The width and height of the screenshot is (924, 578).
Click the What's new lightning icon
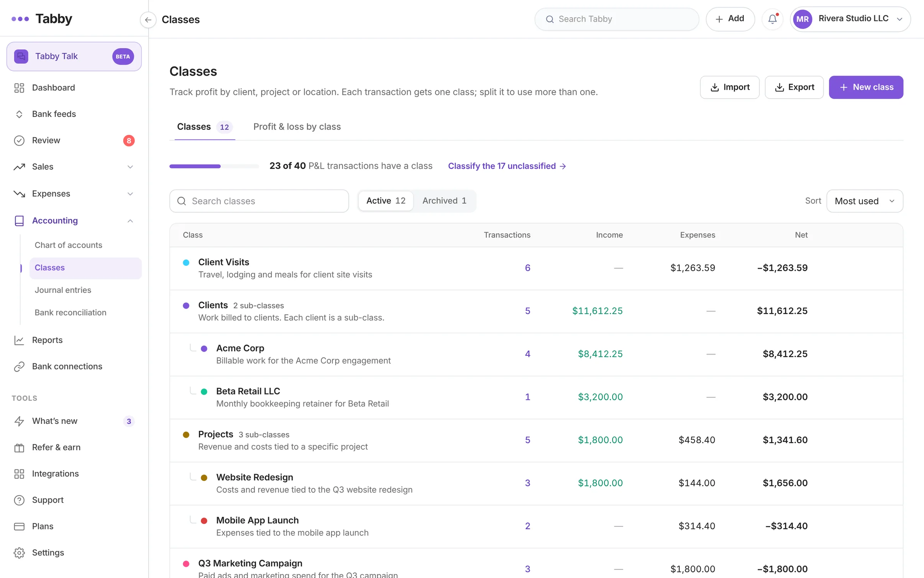[x=19, y=421]
